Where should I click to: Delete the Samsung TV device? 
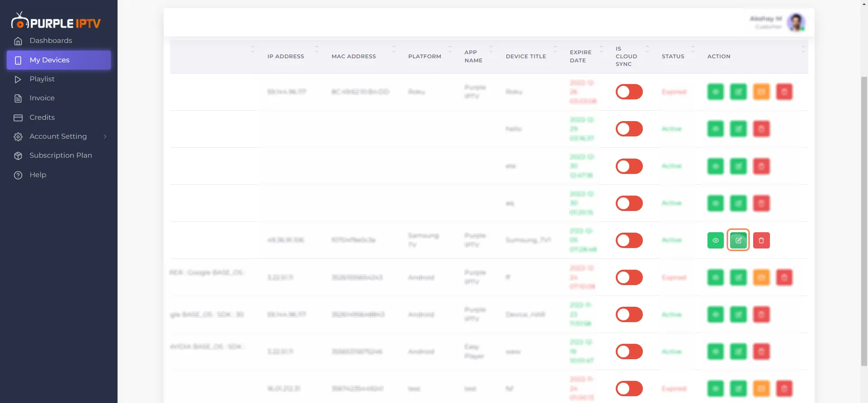pos(761,240)
